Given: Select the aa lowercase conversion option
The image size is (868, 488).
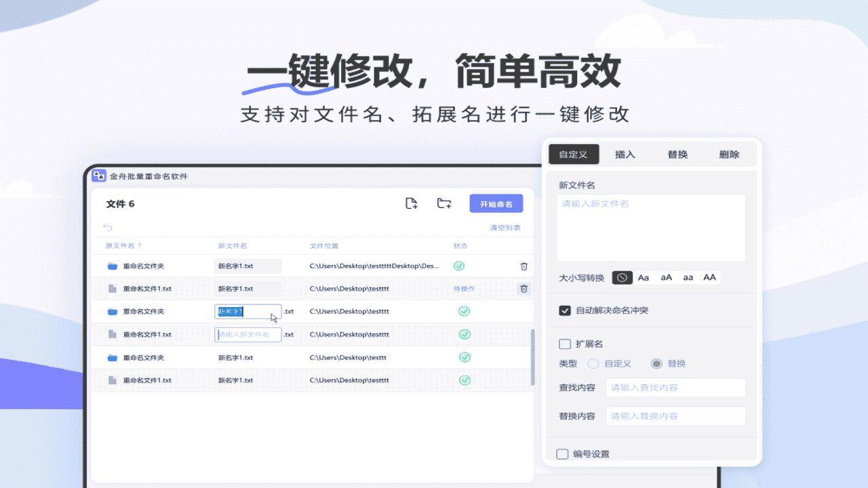Looking at the screenshot, I should [687, 277].
